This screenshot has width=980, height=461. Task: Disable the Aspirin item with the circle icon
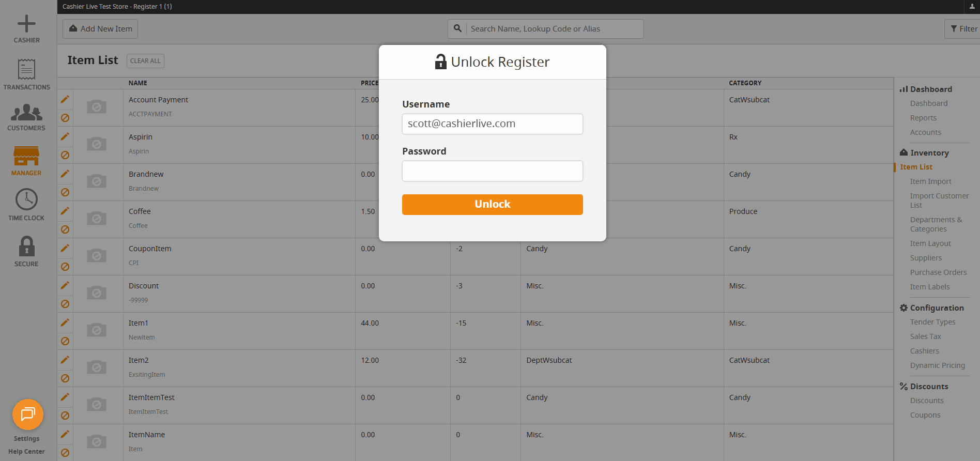click(x=65, y=155)
